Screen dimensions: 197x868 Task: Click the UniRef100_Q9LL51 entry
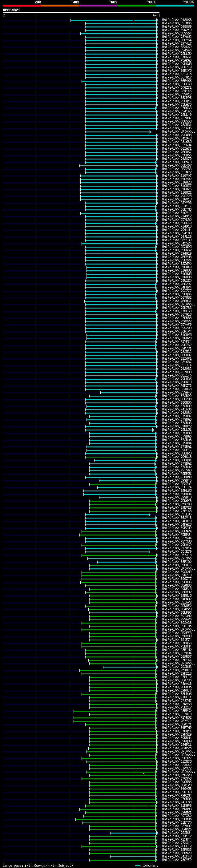click(177, 430)
